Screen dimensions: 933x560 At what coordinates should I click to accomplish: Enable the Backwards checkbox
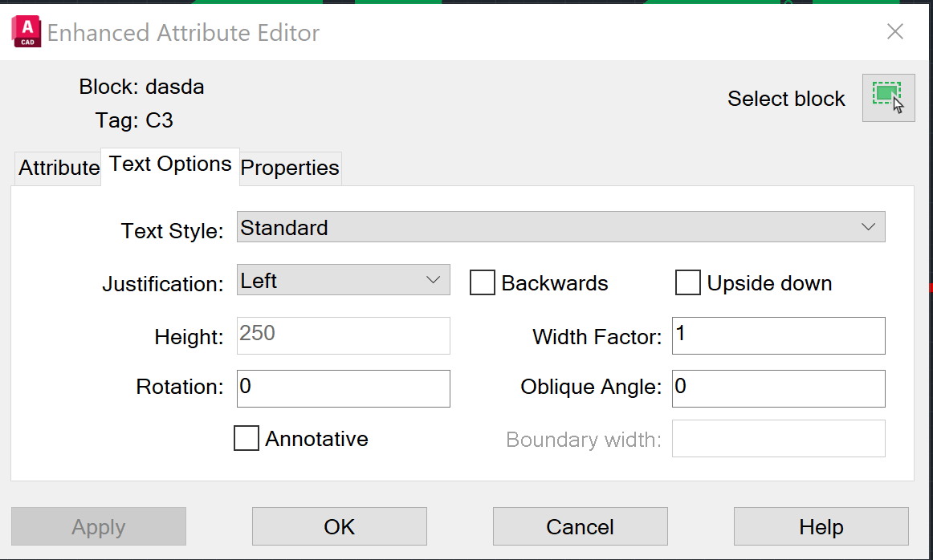482,282
